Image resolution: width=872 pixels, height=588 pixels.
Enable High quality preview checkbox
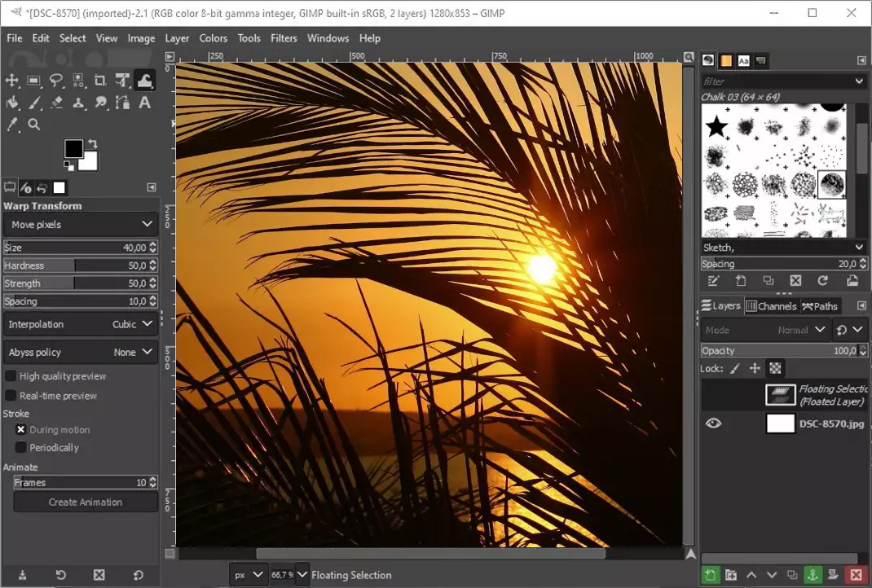(11, 376)
